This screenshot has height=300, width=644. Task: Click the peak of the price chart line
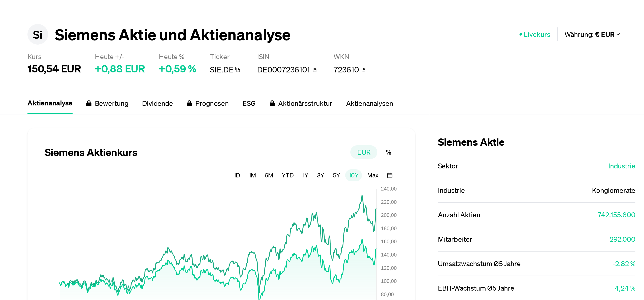pos(362,196)
